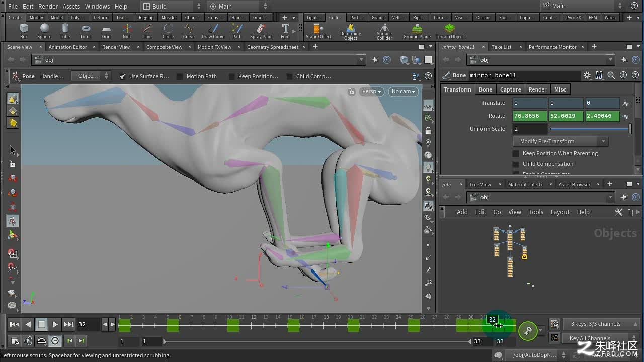Open the File menu
Image resolution: width=644 pixels, height=362 pixels.
point(13,6)
